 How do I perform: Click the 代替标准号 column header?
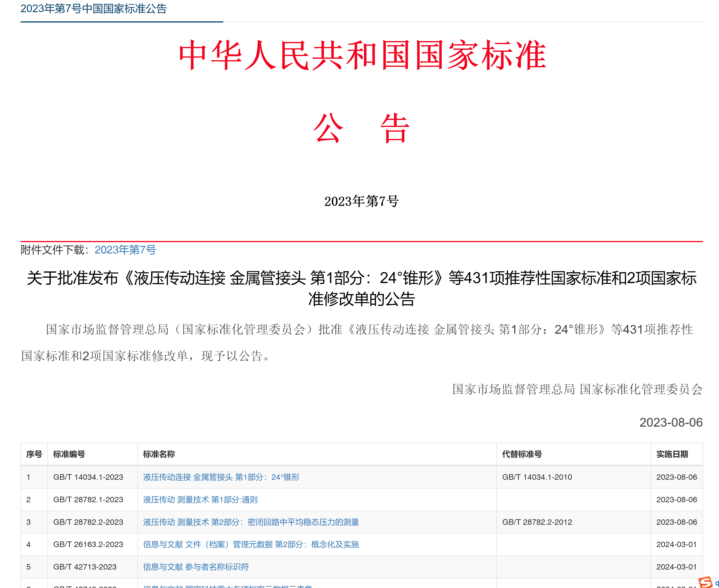tap(522, 454)
